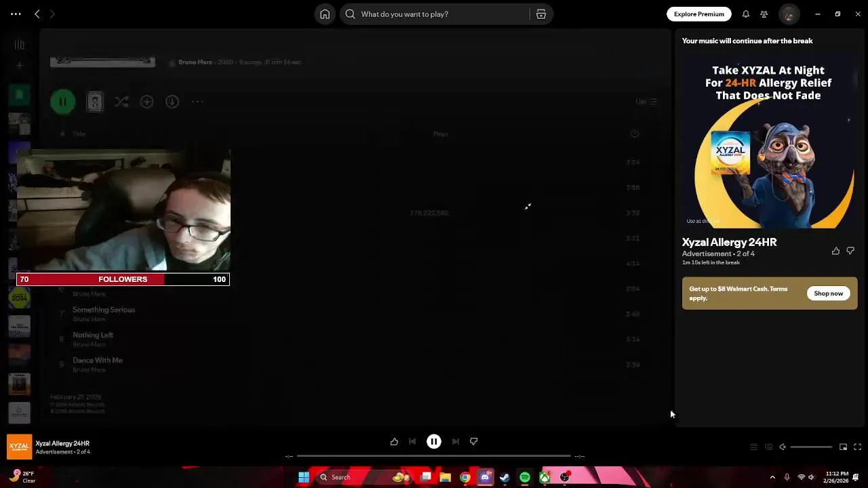The image size is (868, 488).
Task: Open the user profile avatar menu
Action: coord(788,14)
